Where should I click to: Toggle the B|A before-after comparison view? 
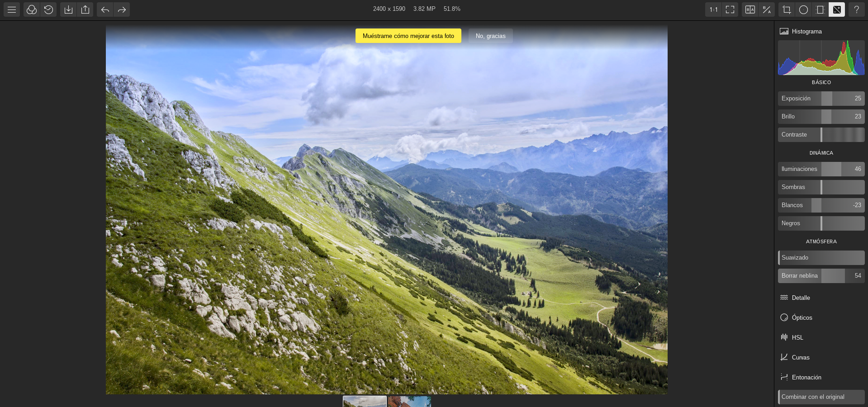[749, 9]
